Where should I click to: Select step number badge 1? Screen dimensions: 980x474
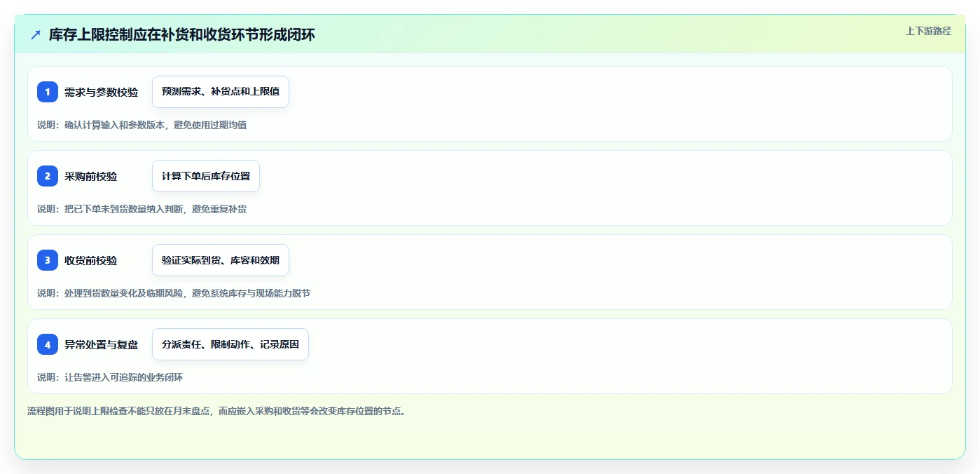coord(48,92)
